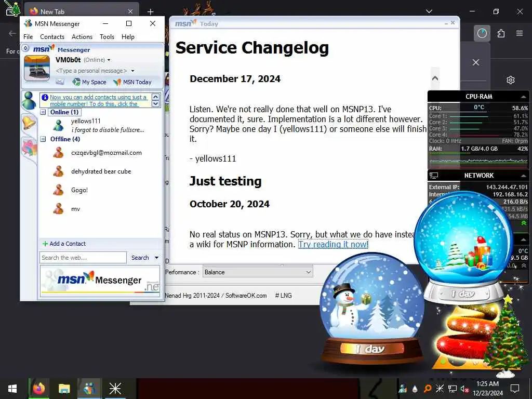Click the Try reading it now! link
Screen dimensions: 532x399
click(333, 244)
